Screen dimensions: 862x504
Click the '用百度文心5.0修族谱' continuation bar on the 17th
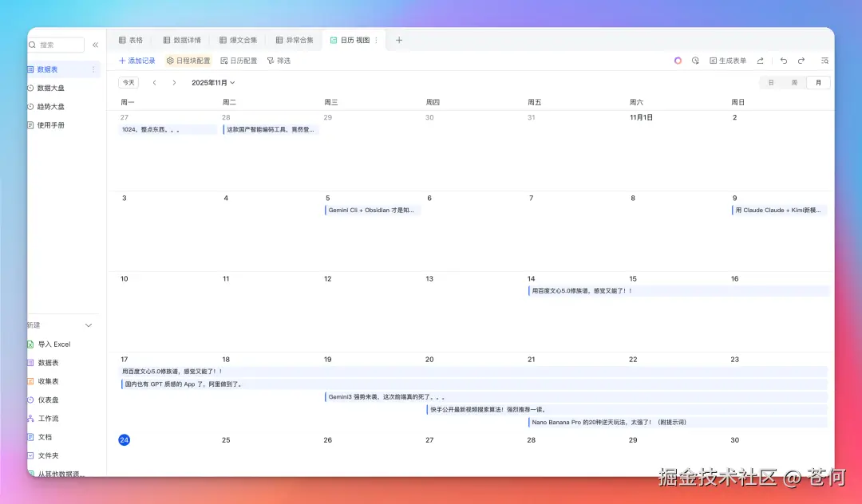(473, 372)
